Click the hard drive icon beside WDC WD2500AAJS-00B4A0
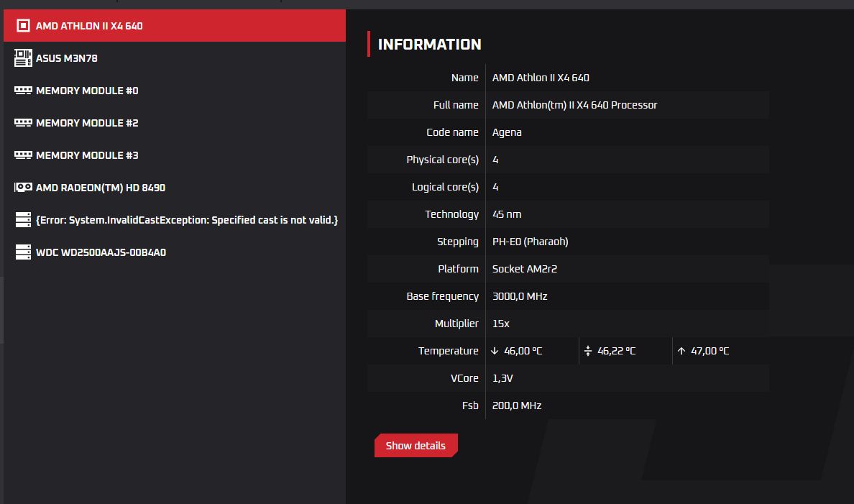The width and height of the screenshot is (854, 504). coord(23,252)
